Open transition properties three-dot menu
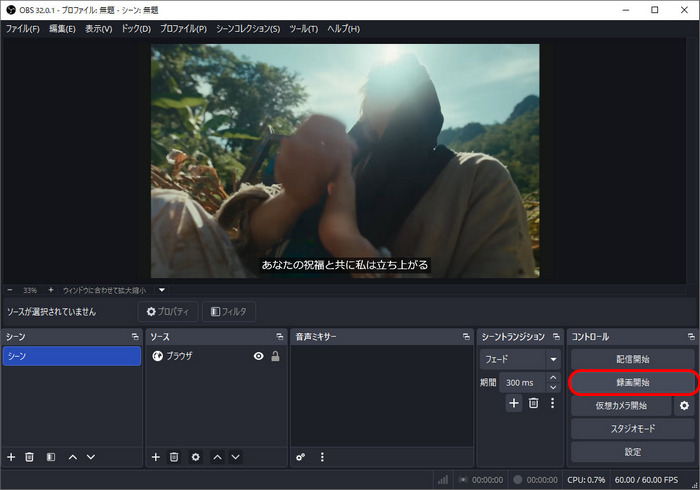The height and width of the screenshot is (490, 700). pos(553,403)
